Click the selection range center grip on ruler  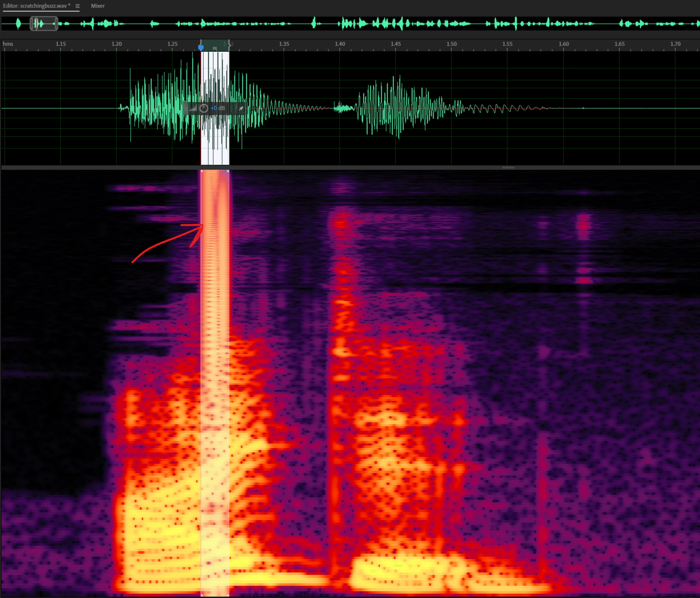[215, 48]
